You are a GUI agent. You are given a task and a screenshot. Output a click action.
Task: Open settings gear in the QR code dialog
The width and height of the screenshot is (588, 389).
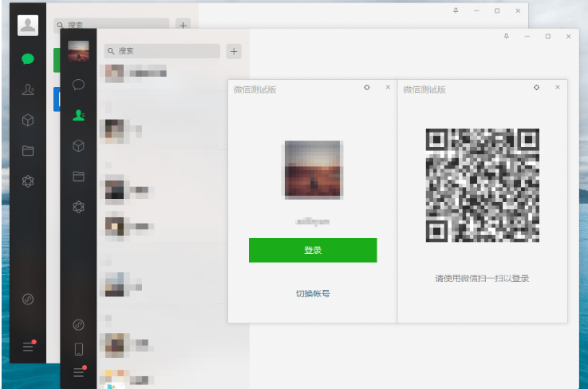[x=536, y=87]
